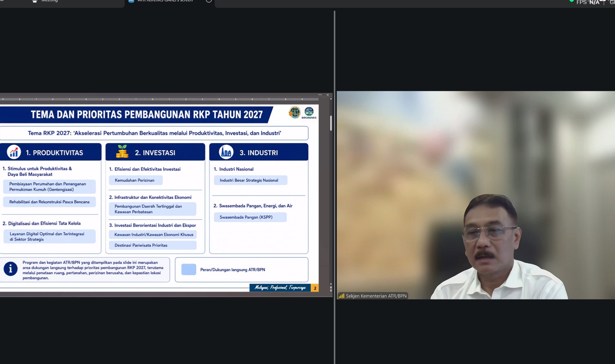Click the slide number 2 badge
The width and height of the screenshot is (615, 364).
coord(315,288)
